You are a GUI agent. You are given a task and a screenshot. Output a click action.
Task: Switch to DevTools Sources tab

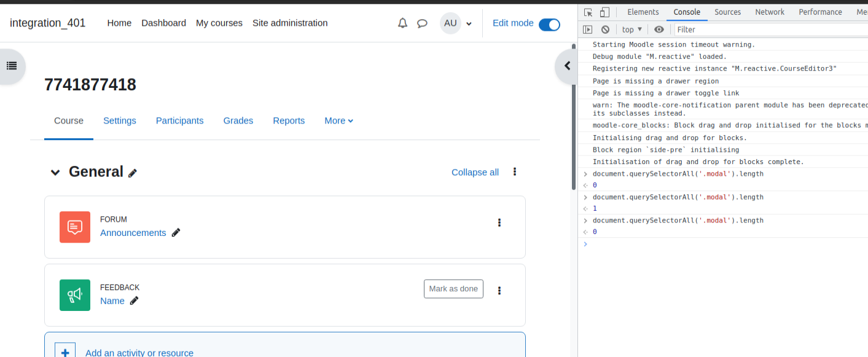pos(728,12)
